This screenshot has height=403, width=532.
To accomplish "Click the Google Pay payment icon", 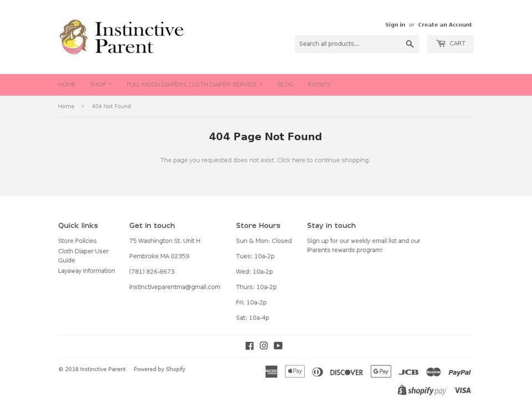I will pos(381,371).
